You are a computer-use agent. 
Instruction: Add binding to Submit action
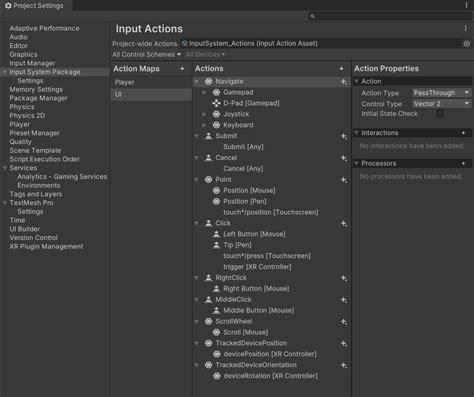344,136
